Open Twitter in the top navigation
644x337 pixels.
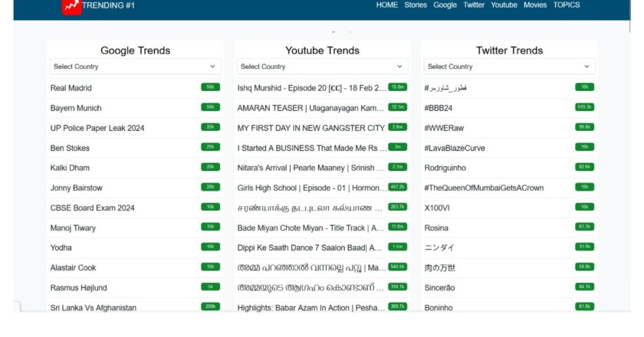pyautogui.click(x=474, y=5)
